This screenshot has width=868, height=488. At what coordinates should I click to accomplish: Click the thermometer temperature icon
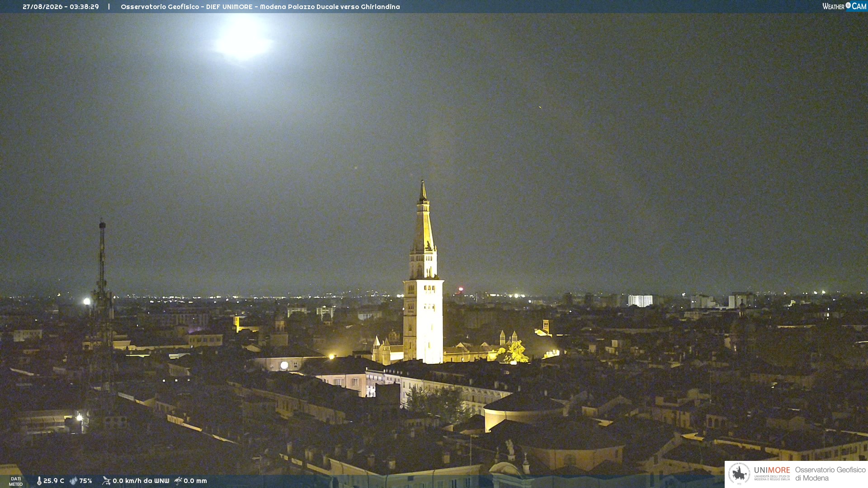coord(39,481)
